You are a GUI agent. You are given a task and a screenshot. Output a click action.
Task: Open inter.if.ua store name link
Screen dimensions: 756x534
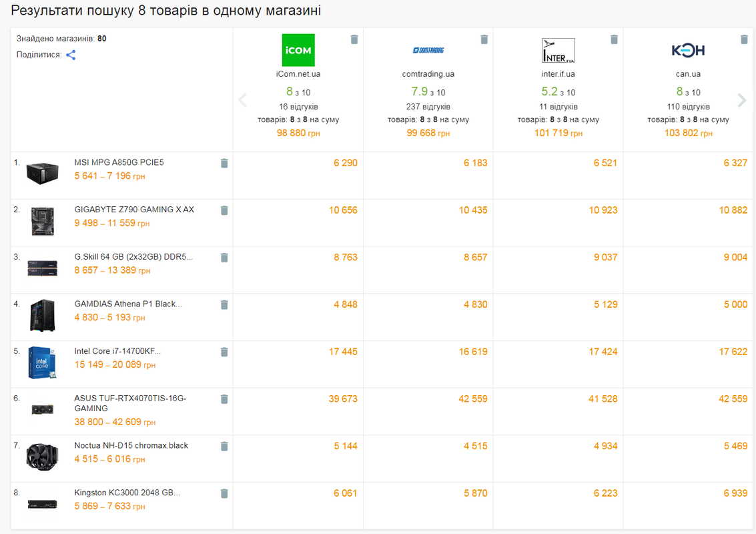[x=558, y=74]
